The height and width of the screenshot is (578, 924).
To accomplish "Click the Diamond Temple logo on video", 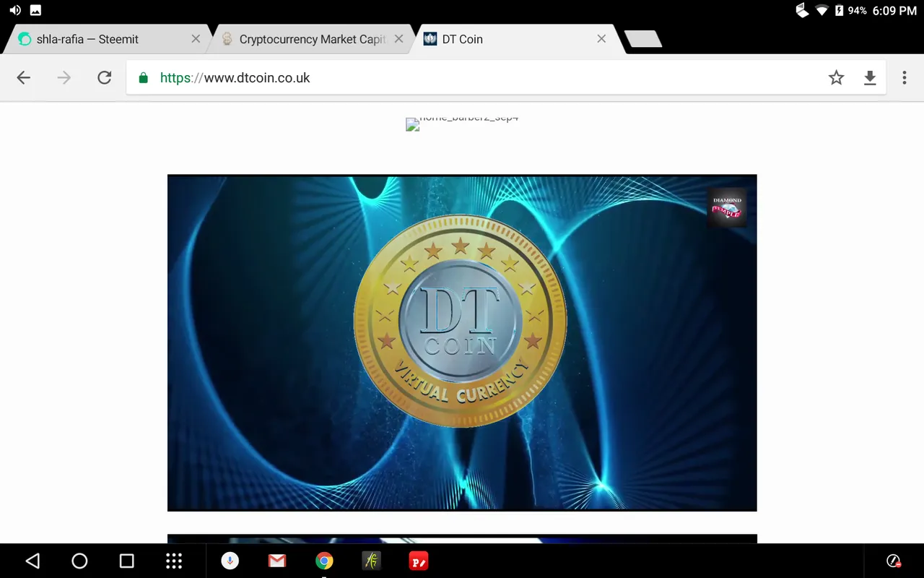I will 727,208.
